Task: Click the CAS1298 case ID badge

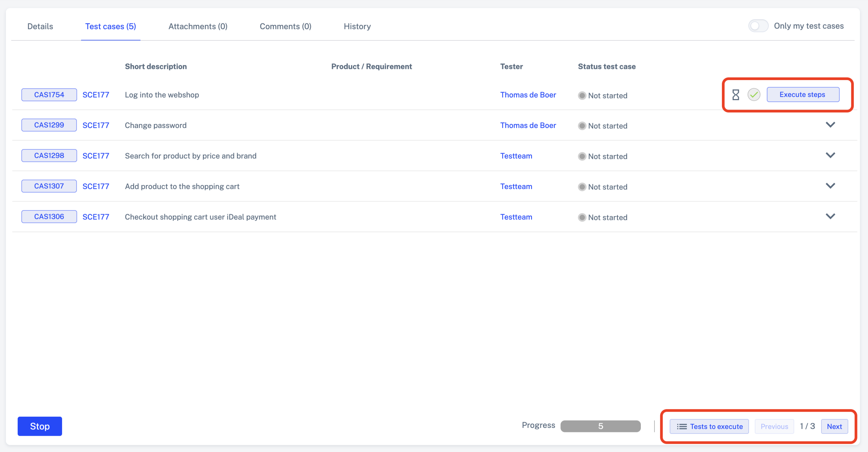Action: 49,155
